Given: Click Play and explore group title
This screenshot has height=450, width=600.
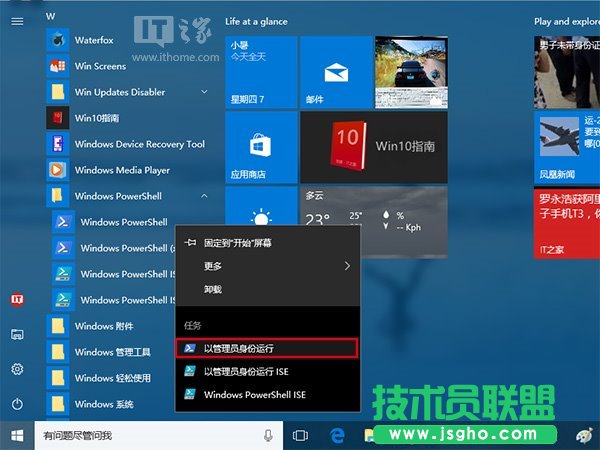Looking at the screenshot, I should [567, 21].
